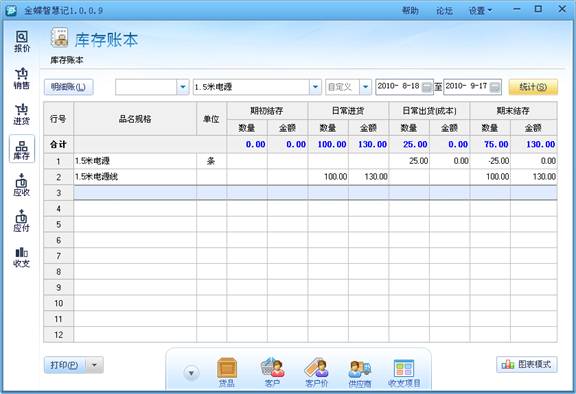Click the 日常进货 group header

pos(348,111)
